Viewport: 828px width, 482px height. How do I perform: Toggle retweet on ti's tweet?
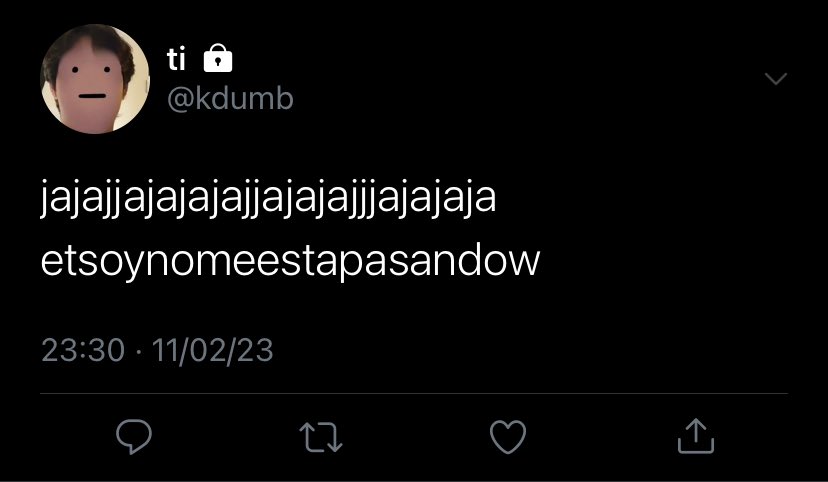321,437
